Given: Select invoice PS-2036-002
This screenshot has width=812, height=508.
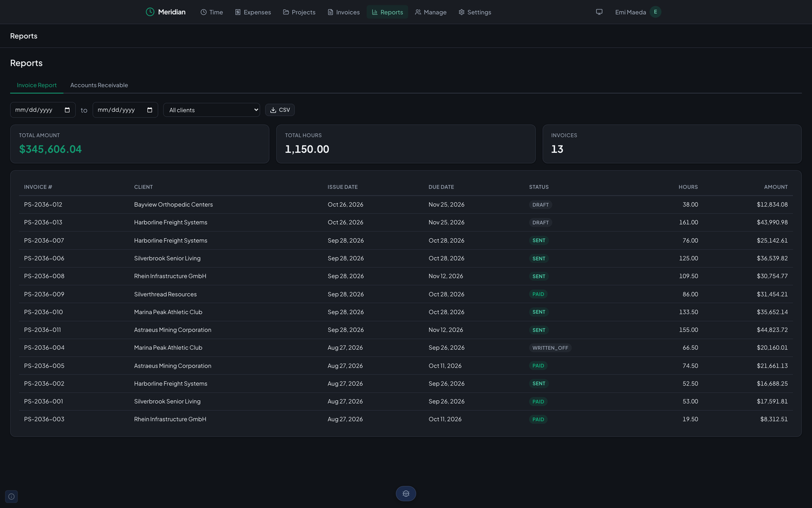Looking at the screenshot, I should [44, 384].
